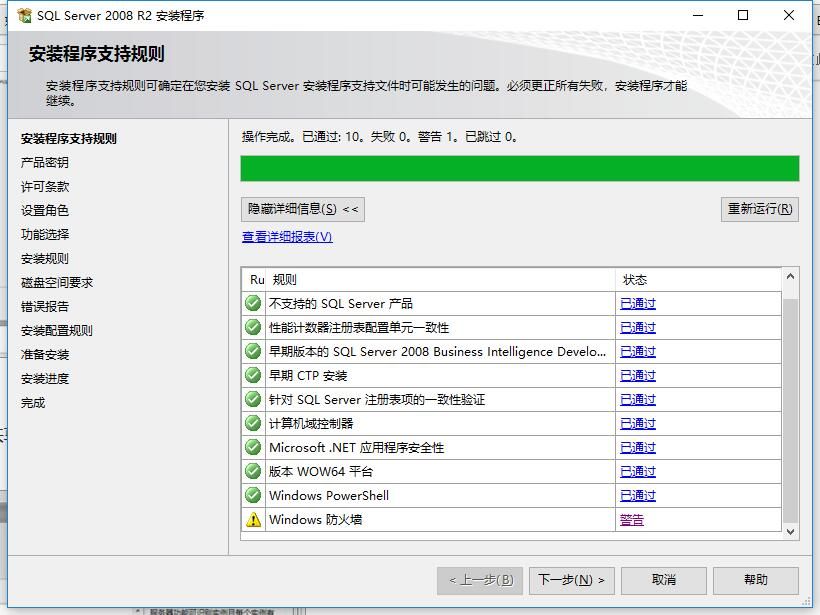Click the green rule-check progress bar
Screen dimensions: 820x615
coord(520,168)
